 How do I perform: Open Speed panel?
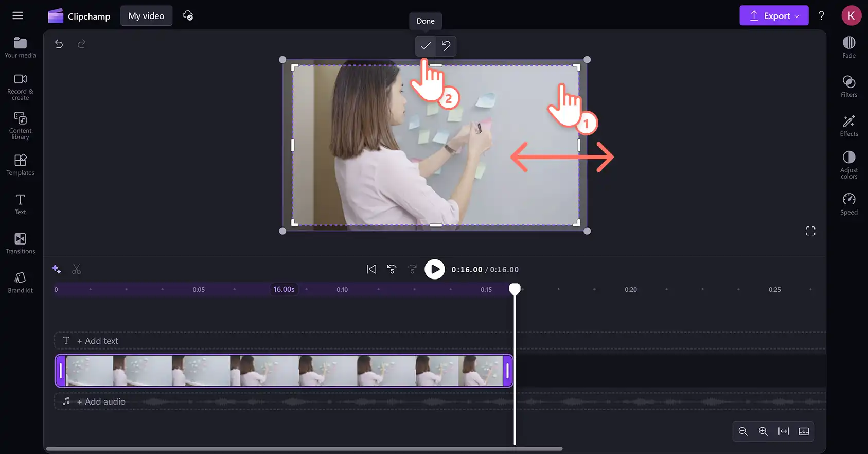click(849, 204)
